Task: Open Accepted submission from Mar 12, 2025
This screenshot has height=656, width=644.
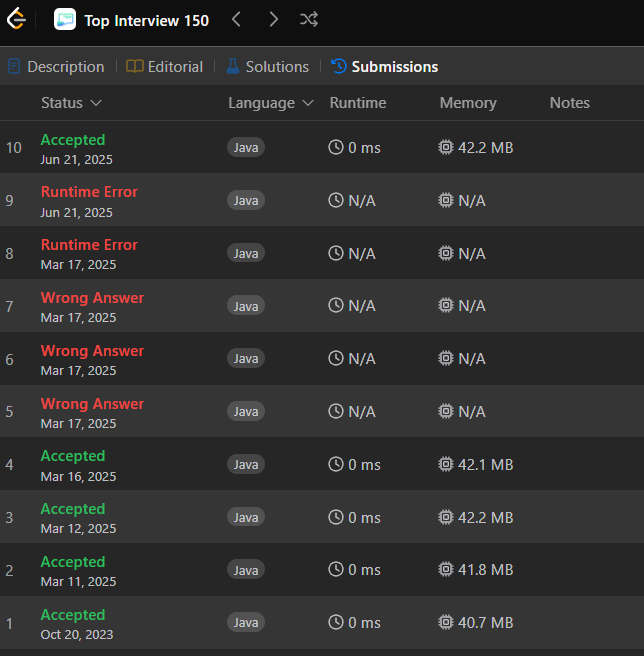Action: click(322, 517)
